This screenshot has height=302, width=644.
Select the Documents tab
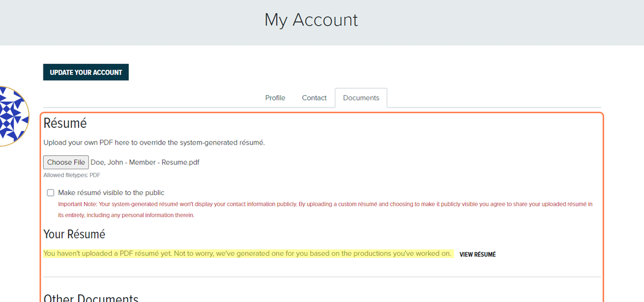pos(361,98)
